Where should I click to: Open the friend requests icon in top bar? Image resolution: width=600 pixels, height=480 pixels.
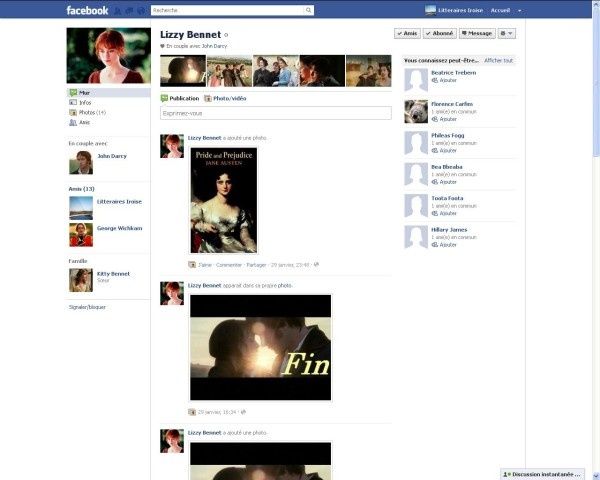tap(118, 11)
